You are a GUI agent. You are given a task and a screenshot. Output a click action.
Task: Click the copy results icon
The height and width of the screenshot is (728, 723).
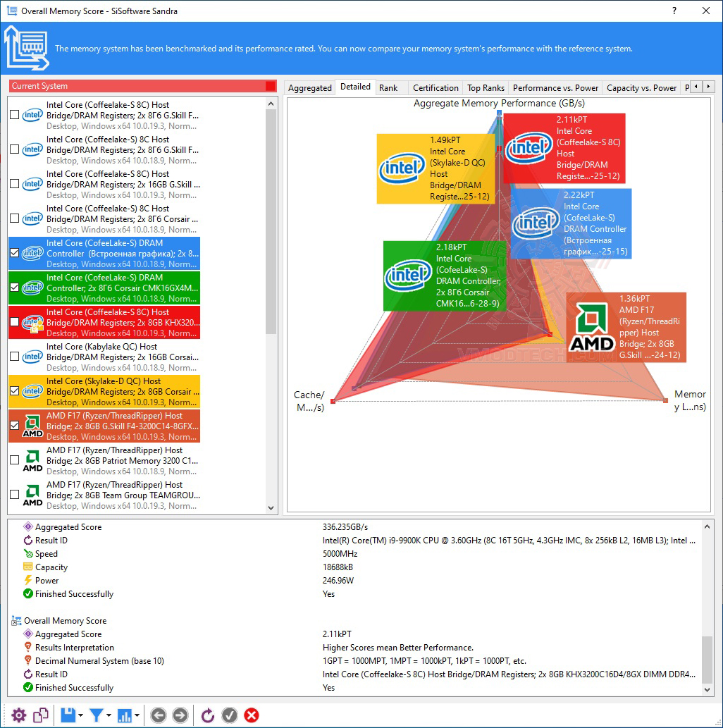tap(41, 715)
